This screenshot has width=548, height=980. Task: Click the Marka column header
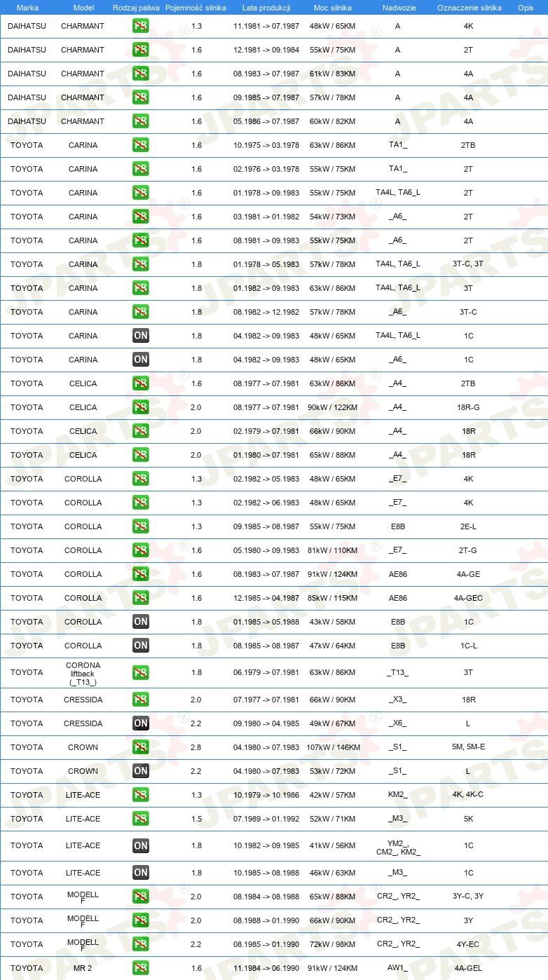[27, 8]
